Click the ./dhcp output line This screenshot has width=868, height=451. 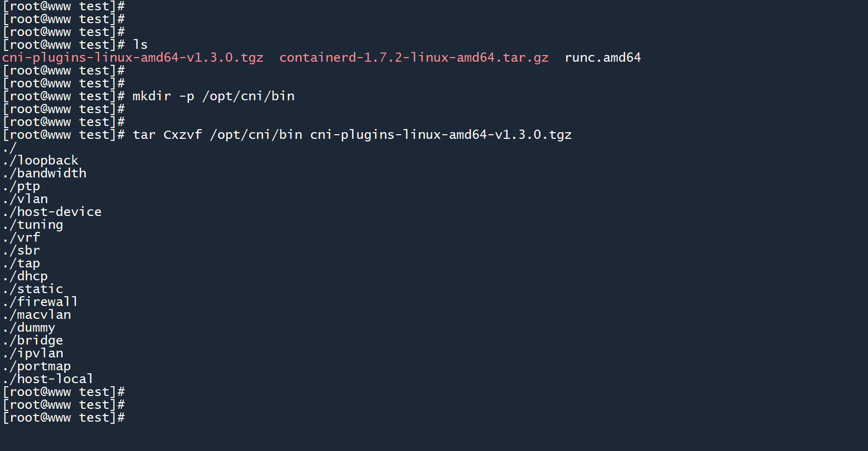coord(25,276)
